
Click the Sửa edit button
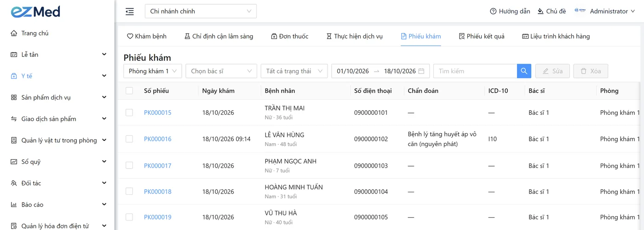pyautogui.click(x=552, y=71)
